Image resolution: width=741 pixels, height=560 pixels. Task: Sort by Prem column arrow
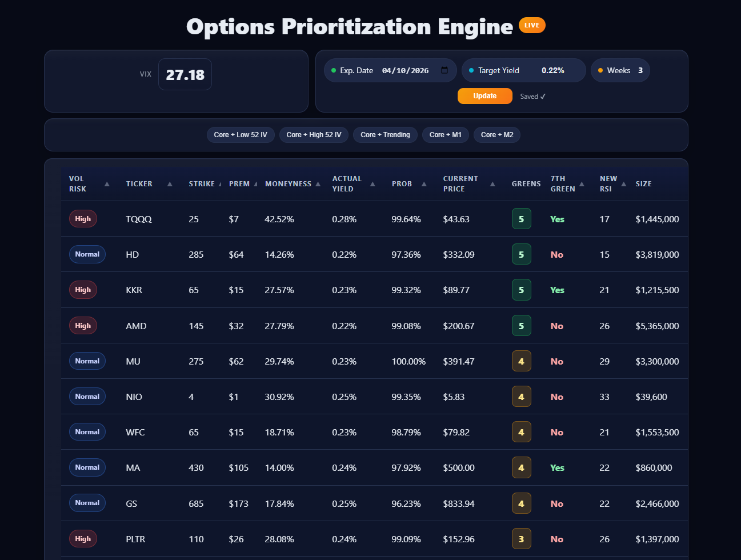pyautogui.click(x=255, y=184)
